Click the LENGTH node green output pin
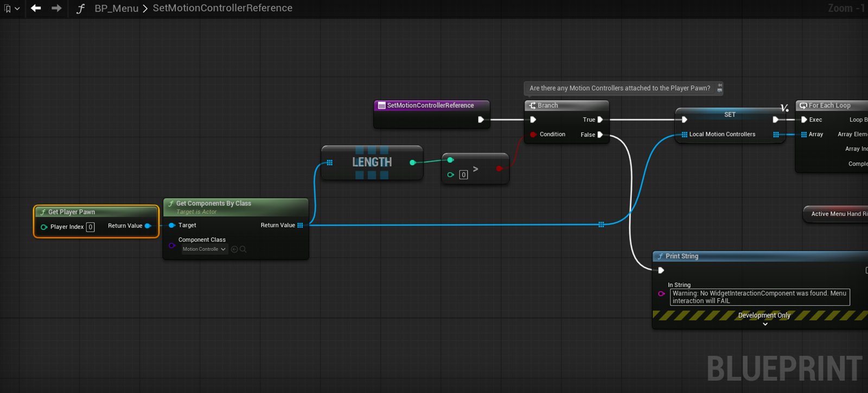Viewport: 868px width, 393px height. pos(413,162)
